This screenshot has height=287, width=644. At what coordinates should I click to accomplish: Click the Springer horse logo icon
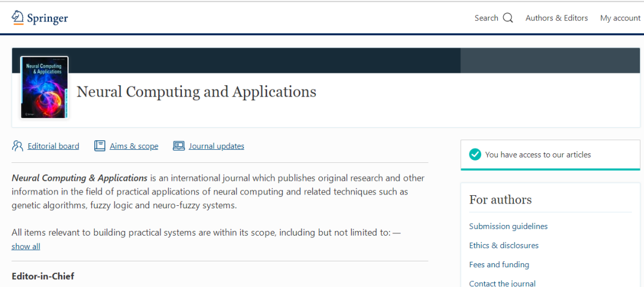[x=18, y=17]
